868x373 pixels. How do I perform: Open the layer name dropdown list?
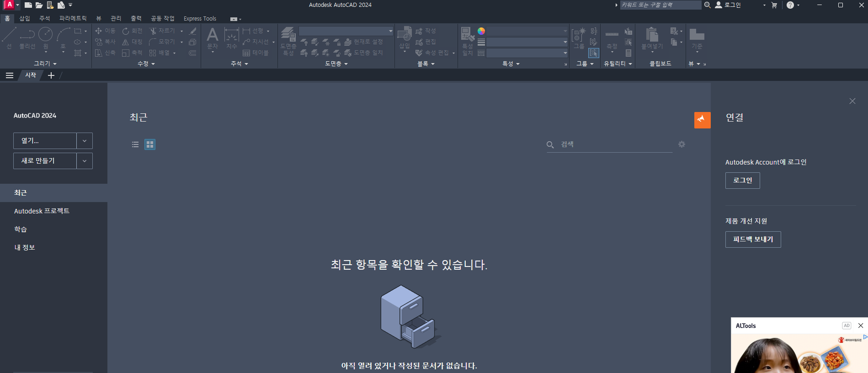pos(346,31)
